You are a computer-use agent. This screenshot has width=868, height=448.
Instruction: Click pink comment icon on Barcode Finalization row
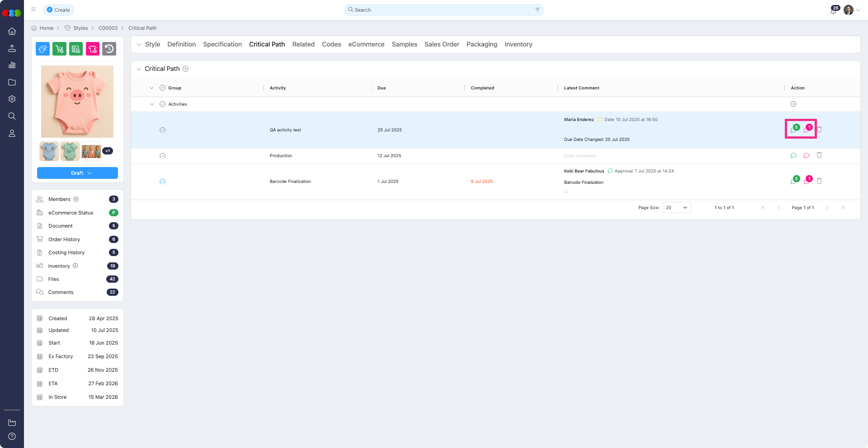[807, 181]
